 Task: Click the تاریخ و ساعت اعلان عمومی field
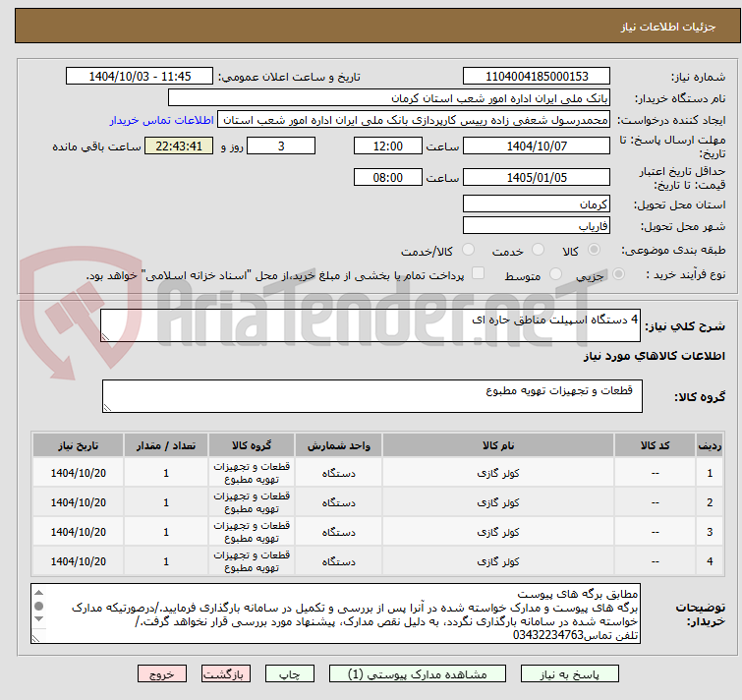pos(140,77)
